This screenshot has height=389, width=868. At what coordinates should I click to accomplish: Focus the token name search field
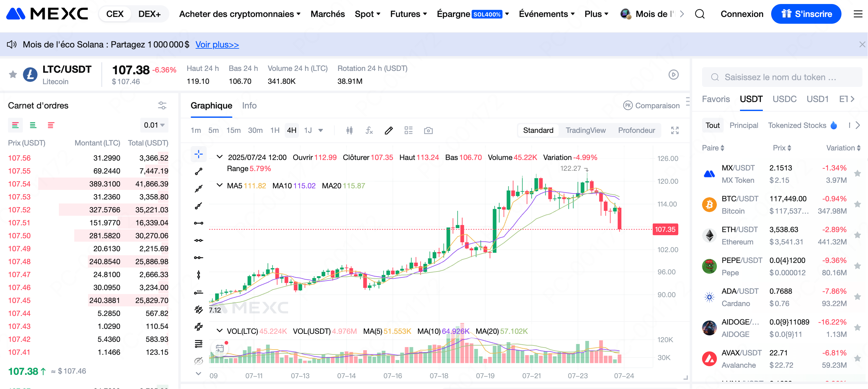tap(782, 77)
